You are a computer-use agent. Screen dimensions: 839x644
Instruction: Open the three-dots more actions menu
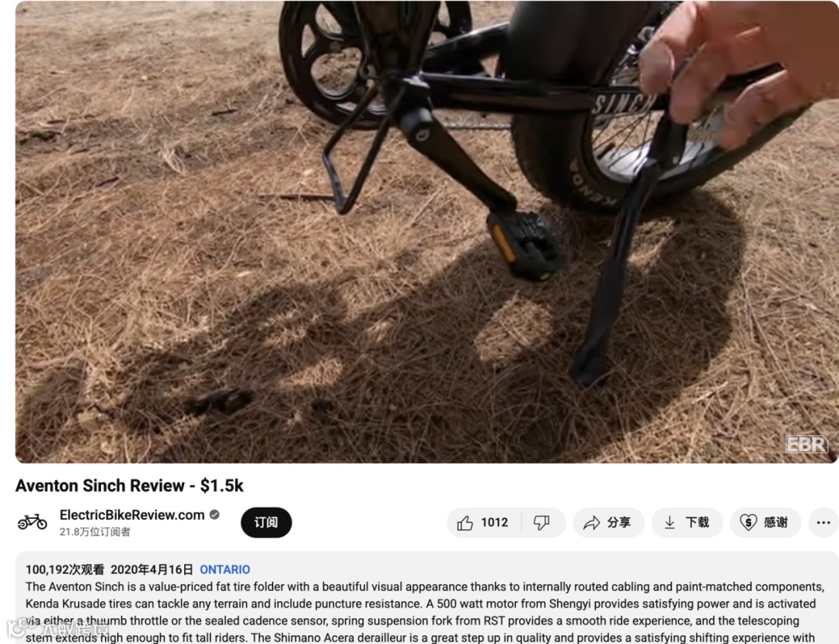823,523
